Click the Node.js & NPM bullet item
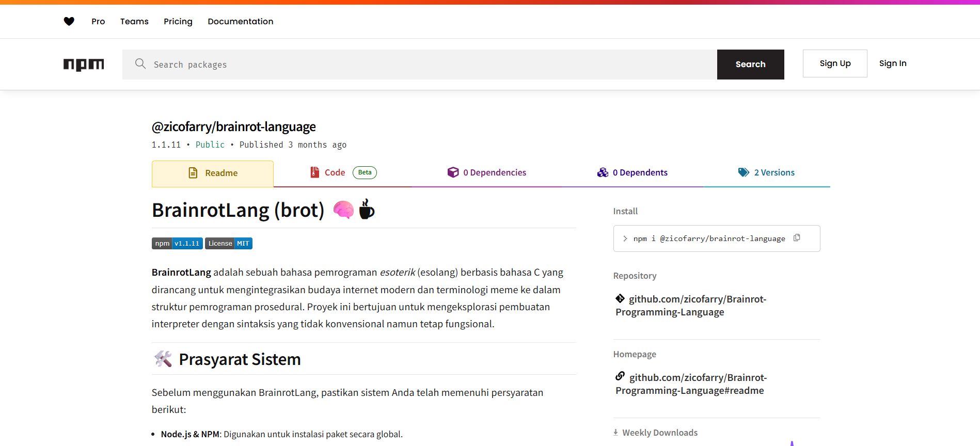The height and width of the screenshot is (446, 980). tap(281, 434)
